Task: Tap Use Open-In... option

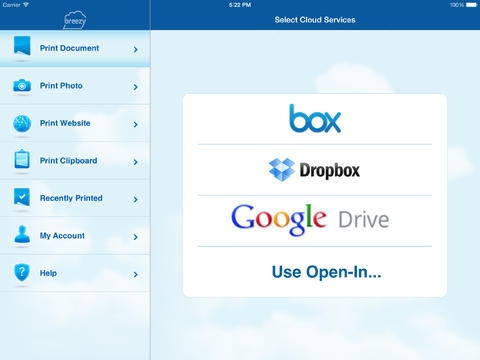Action: click(x=326, y=272)
